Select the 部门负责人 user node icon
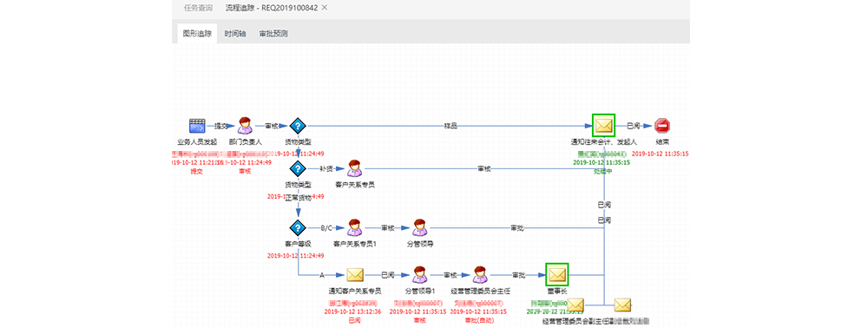Image resolution: width=868 pixels, height=328 pixels. pos(246,126)
